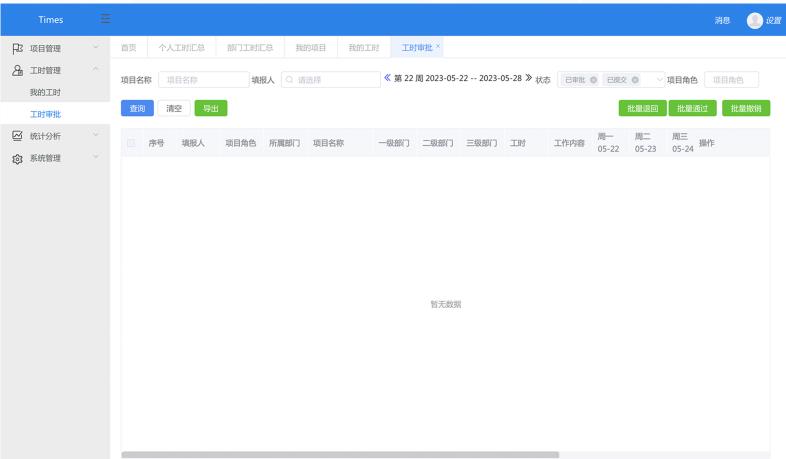Click the user avatar icon
The height and width of the screenshot is (459, 786).
(754, 20)
